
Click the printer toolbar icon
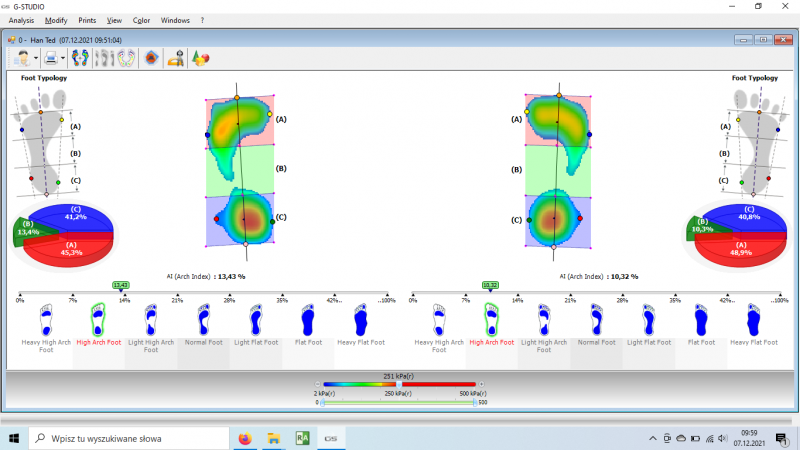tap(50, 58)
